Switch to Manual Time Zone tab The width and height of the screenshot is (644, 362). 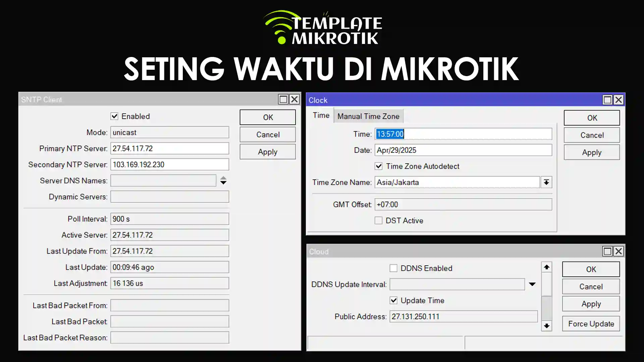click(x=368, y=116)
